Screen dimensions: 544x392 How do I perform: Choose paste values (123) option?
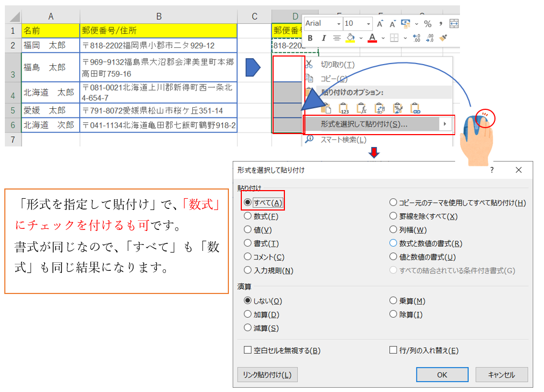(345, 109)
